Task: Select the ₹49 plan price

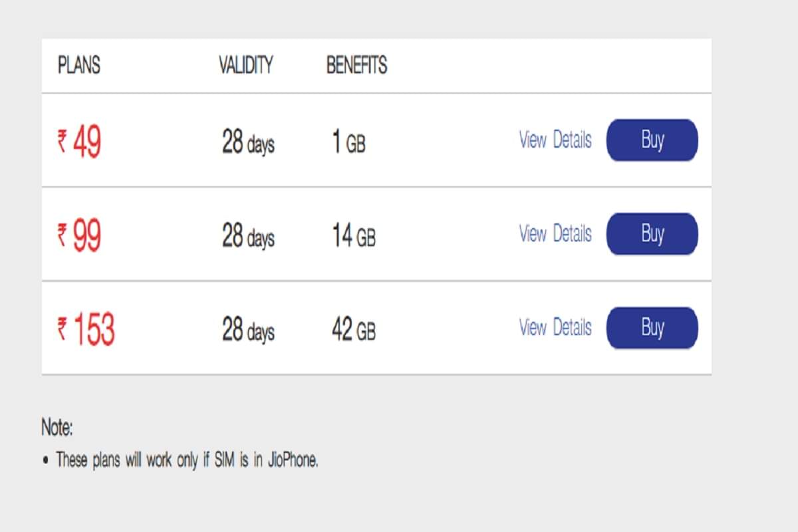Action: (x=79, y=142)
